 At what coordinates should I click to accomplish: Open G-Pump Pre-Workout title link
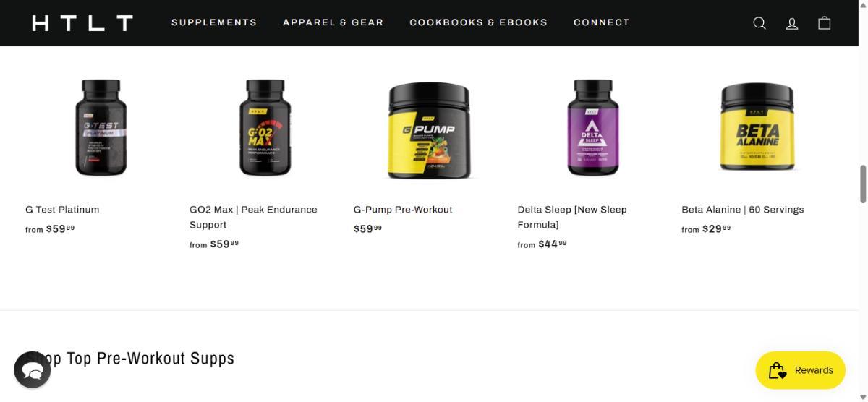click(403, 210)
